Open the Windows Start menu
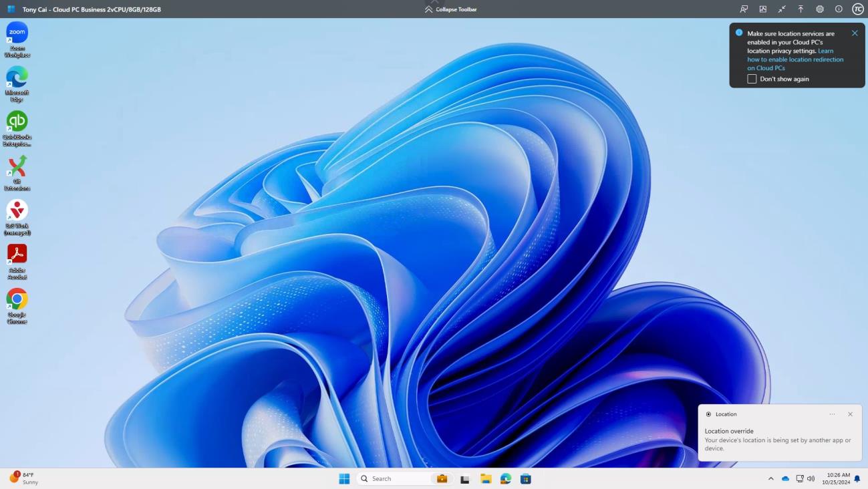The image size is (868, 489). pyautogui.click(x=344, y=479)
